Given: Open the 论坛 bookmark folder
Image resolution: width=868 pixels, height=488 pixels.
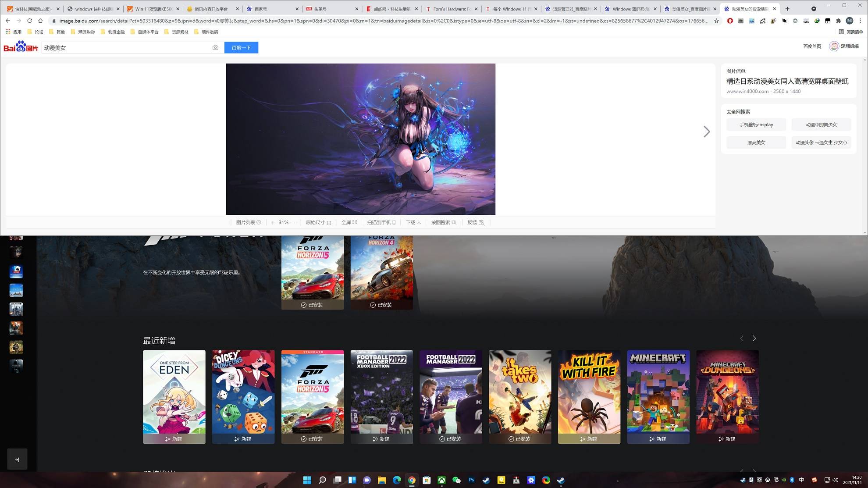Looking at the screenshot, I should 35,32.
